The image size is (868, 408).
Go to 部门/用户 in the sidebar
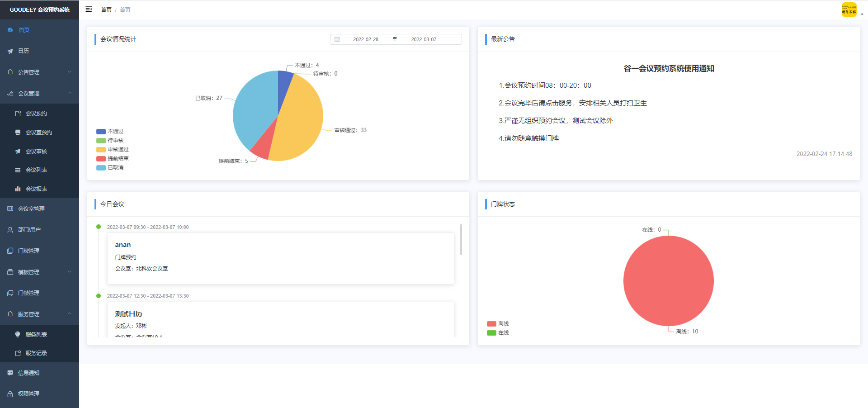click(39, 230)
